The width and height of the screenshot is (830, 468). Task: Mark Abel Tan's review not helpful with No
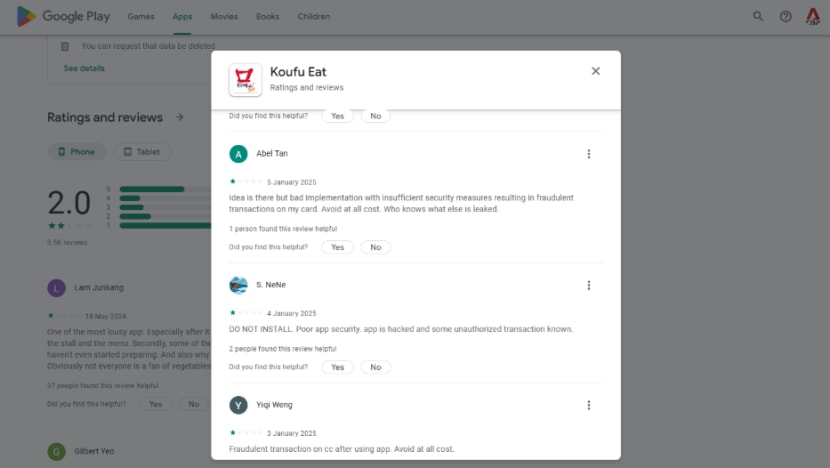click(376, 247)
